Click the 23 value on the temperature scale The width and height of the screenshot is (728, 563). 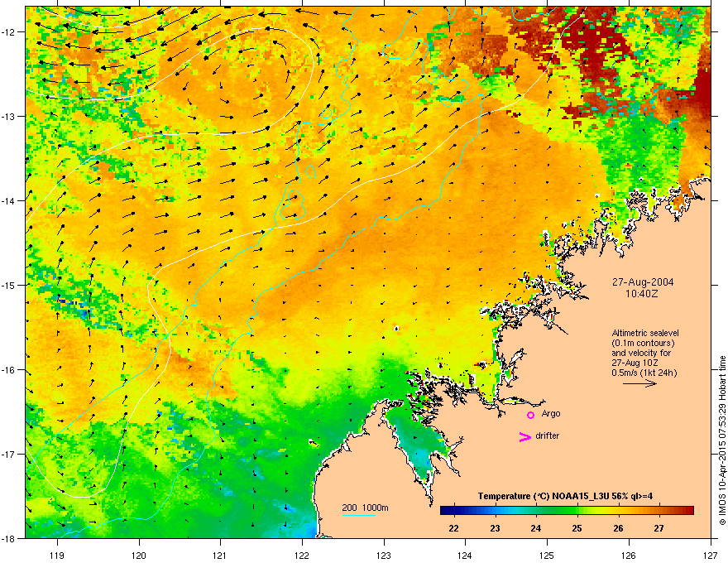click(495, 528)
